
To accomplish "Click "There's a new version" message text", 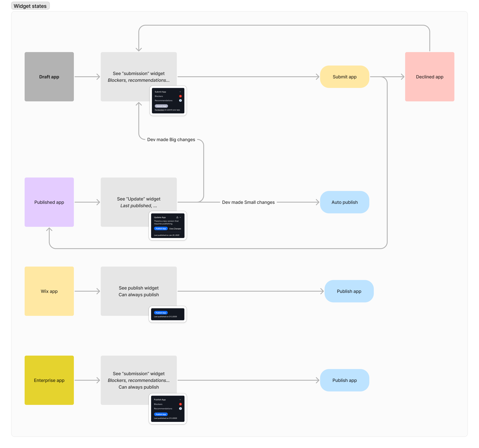I will [166, 222].
